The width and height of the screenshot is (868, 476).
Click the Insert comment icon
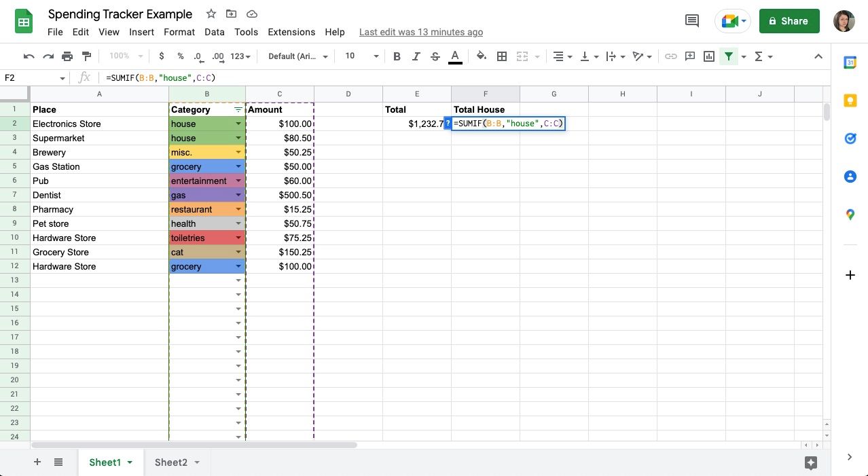tap(690, 56)
